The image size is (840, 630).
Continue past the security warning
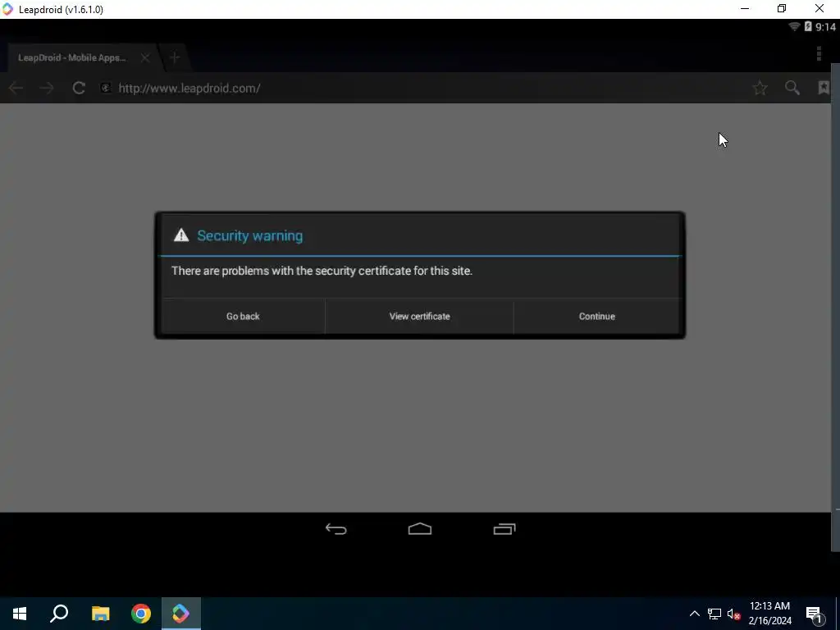pos(597,316)
